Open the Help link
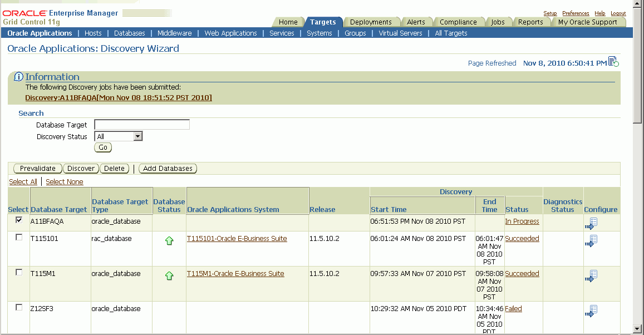This screenshot has width=644, height=335. (600, 13)
